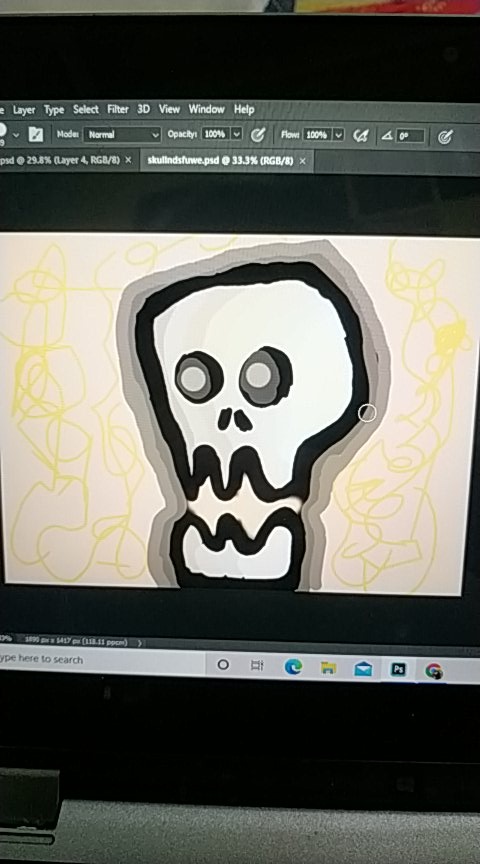Open the 3D menu
The height and width of the screenshot is (864, 480).
(x=143, y=109)
